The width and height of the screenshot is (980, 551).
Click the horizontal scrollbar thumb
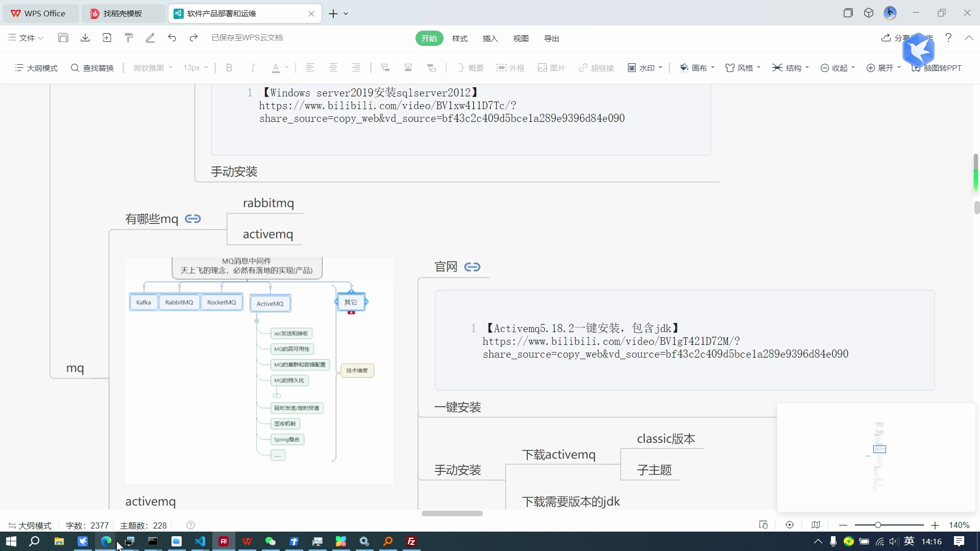(452, 513)
